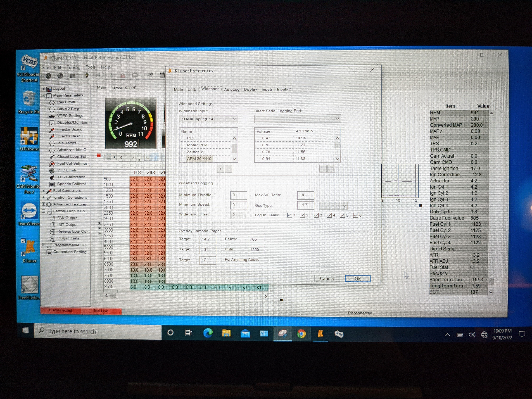Open the Wideband Input dropdown
Screen dimensions: 532x399
point(208,119)
